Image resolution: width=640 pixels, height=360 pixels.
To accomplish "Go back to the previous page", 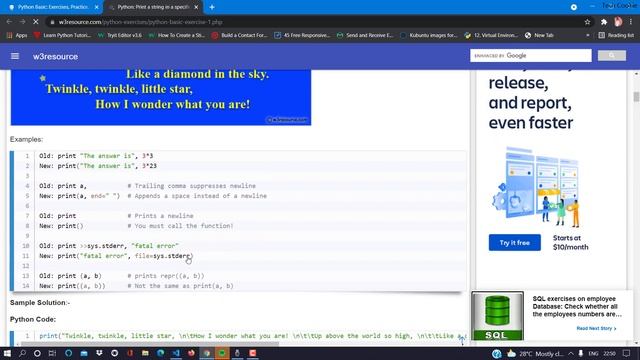I will [9, 22].
